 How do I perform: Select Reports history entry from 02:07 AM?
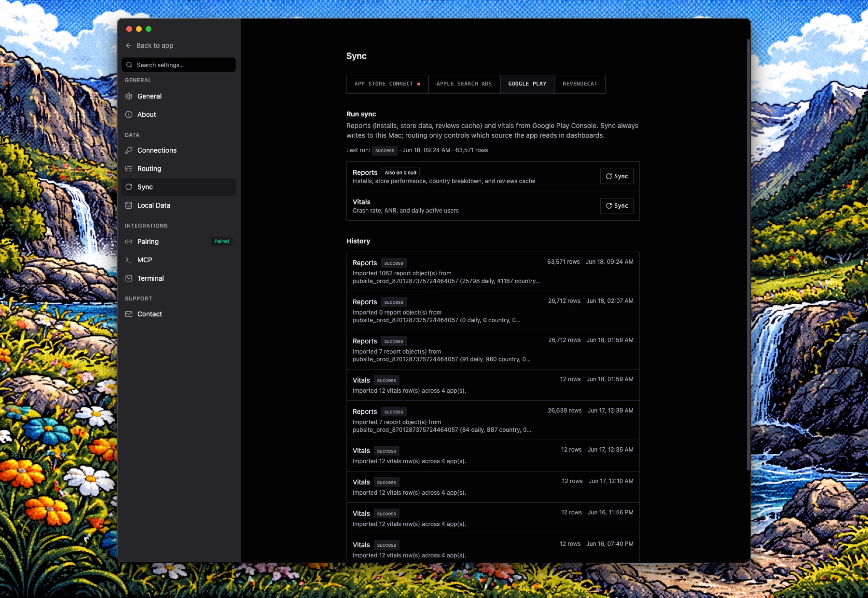point(493,310)
